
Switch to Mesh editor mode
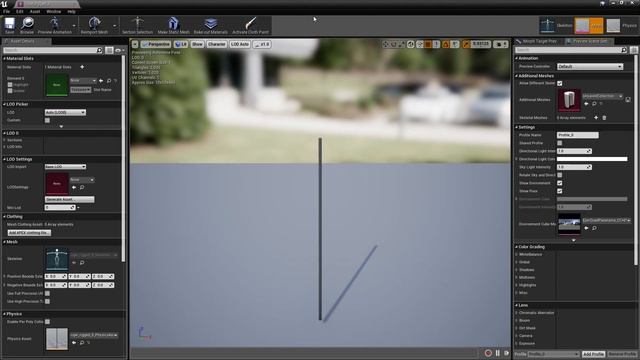(x=589, y=25)
